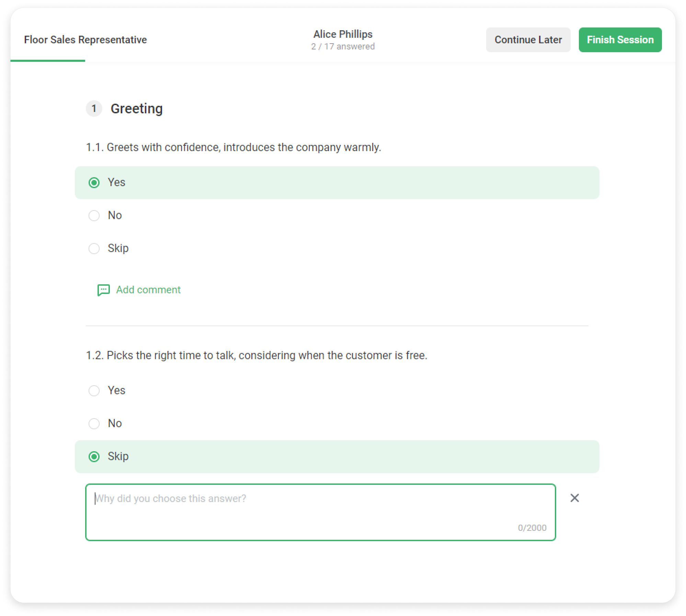The width and height of the screenshot is (686, 616).
Task: Focus the 'Why did you choose this answer?' field
Action: (320, 512)
